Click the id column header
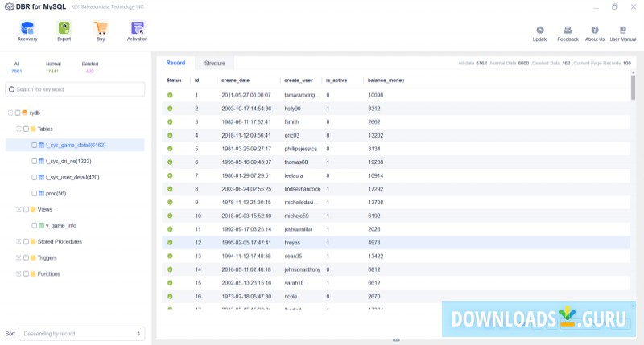This screenshot has height=345, width=644. pyautogui.click(x=196, y=80)
